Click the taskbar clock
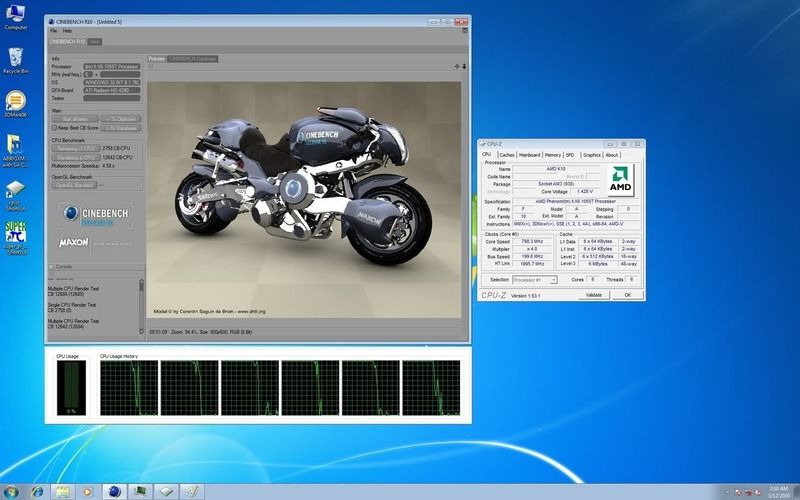The height and width of the screenshot is (500, 800). click(x=778, y=492)
